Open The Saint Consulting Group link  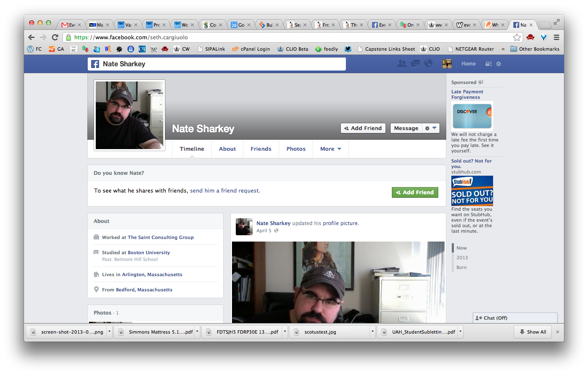161,237
